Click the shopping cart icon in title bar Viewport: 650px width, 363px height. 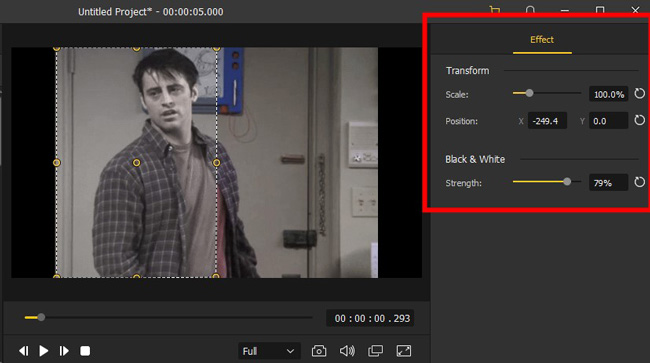495,10
